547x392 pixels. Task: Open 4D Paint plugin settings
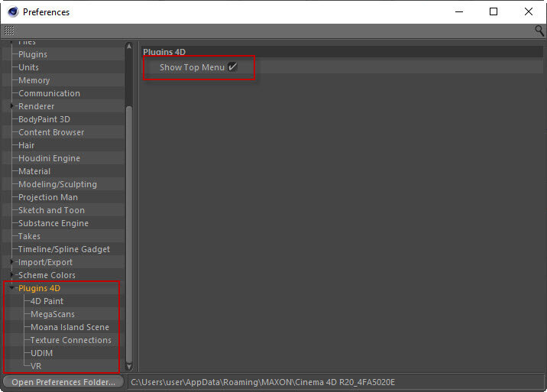point(47,301)
